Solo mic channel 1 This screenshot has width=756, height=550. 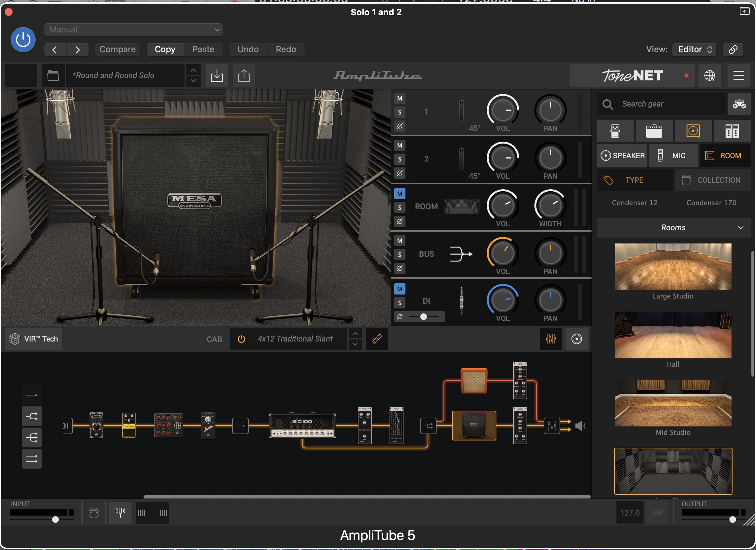click(x=400, y=113)
